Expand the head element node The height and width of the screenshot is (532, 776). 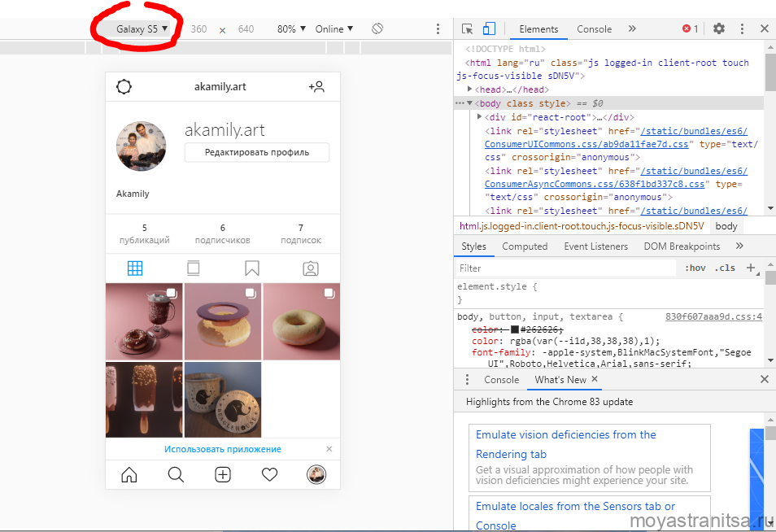pyautogui.click(x=471, y=89)
